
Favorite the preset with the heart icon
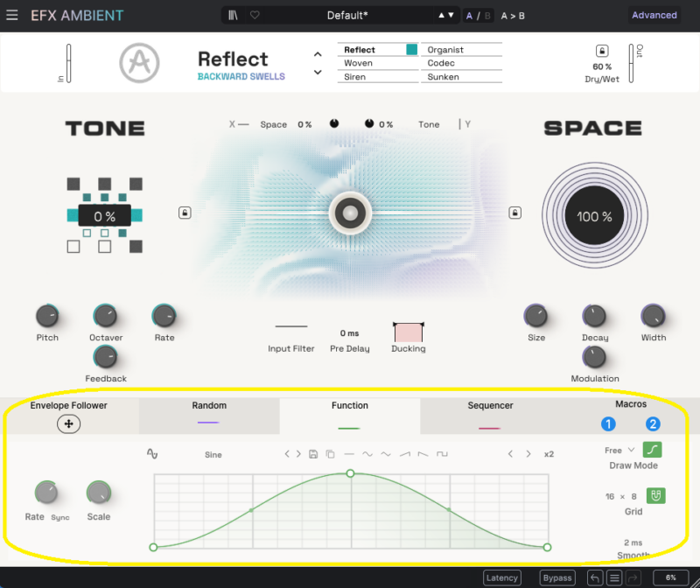[x=255, y=16]
